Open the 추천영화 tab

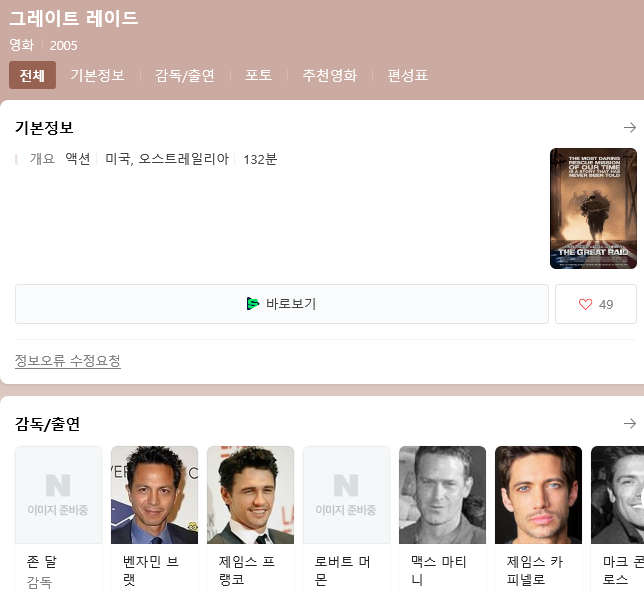[329, 75]
